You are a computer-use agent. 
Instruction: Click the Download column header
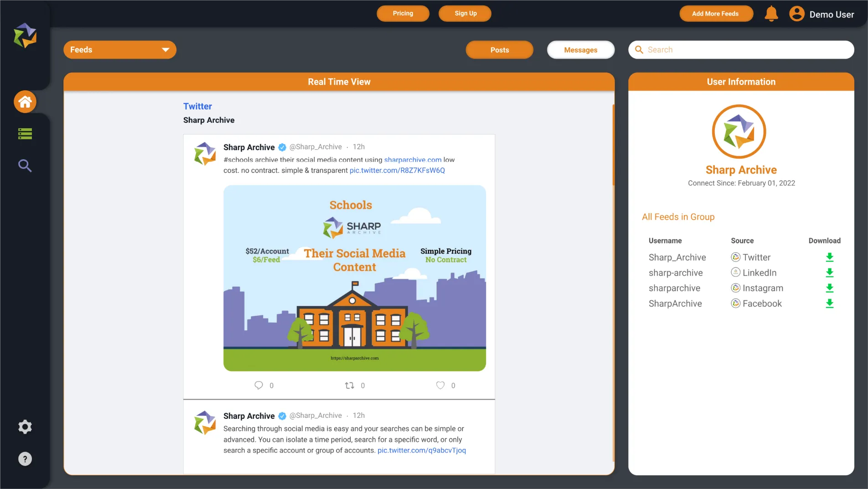(824, 241)
